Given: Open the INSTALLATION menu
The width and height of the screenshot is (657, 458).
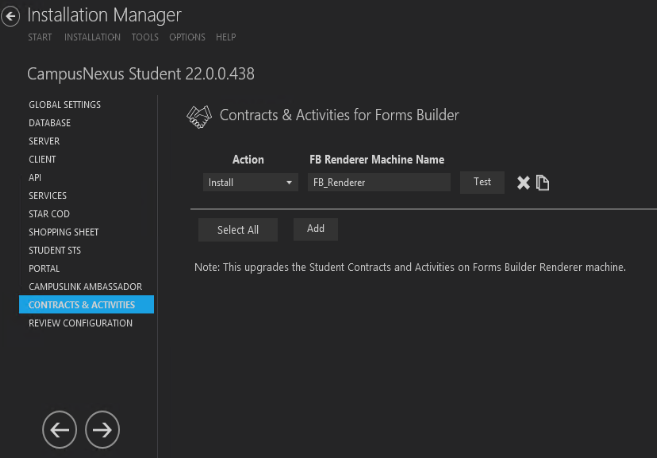Looking at the screenshot, I should click(x=93, y=38).
